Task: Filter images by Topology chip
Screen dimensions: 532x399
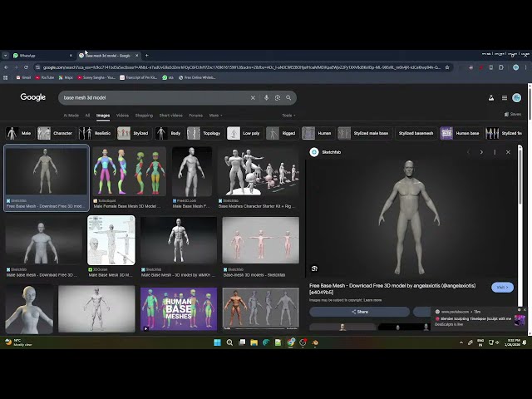Action: [x=205, y=133]
